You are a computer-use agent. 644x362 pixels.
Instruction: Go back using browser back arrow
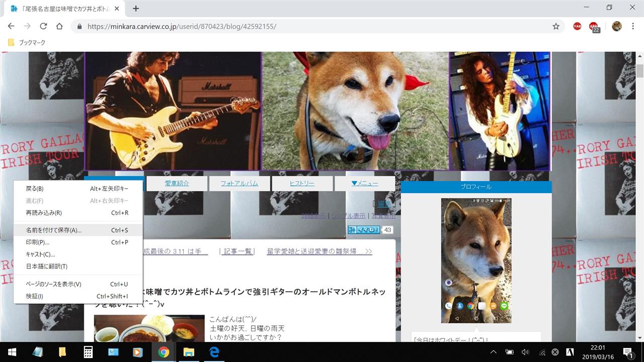(x=11, y=26)
